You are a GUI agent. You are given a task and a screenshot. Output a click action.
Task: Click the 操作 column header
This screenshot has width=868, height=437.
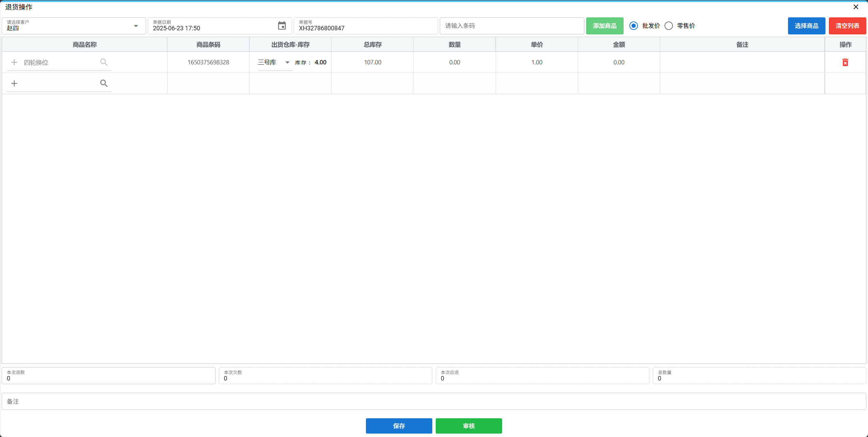846,45
